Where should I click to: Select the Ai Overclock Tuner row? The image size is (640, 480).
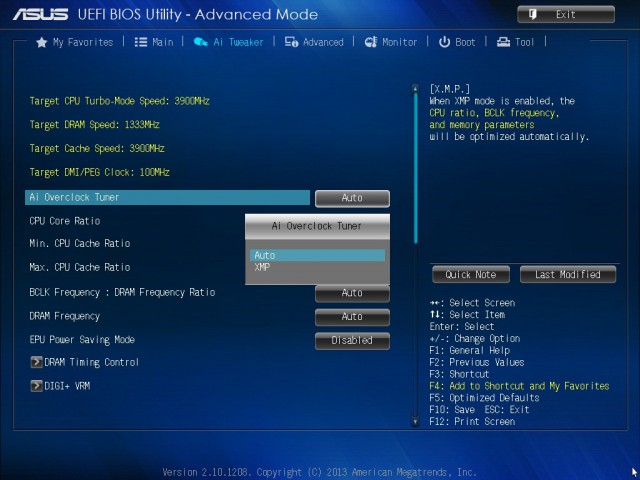pyautogui.click(x=167, y=198)
